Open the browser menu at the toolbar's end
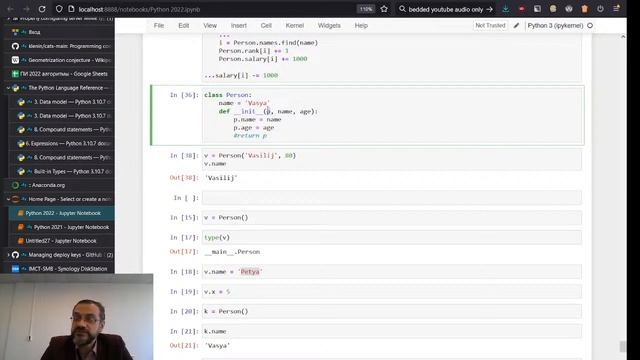 (x=616, y=9)
